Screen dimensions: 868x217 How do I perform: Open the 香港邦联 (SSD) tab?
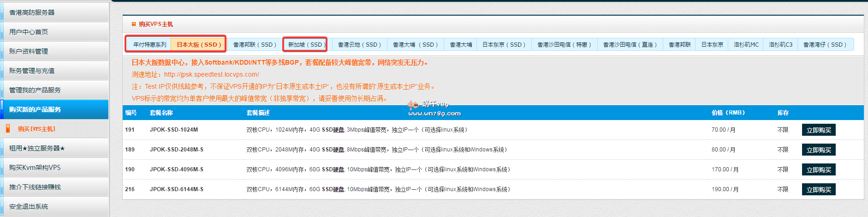click(255, 45)
